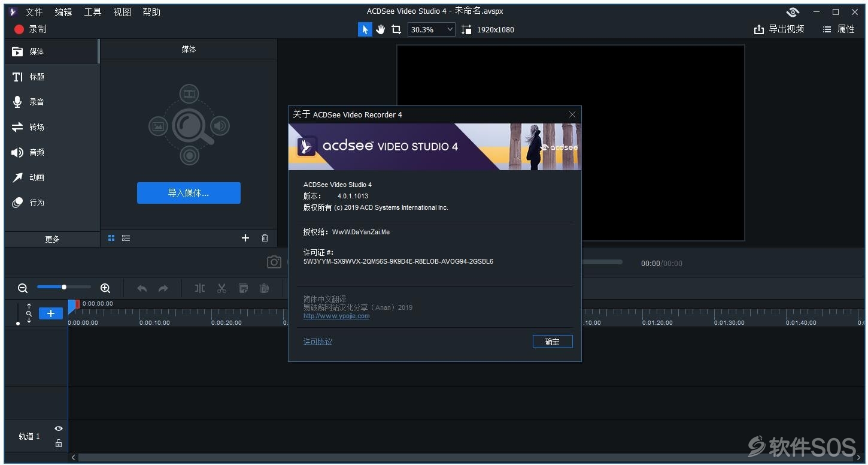
Task: Click the camera snapshot icon
Action: click(274, 262)
